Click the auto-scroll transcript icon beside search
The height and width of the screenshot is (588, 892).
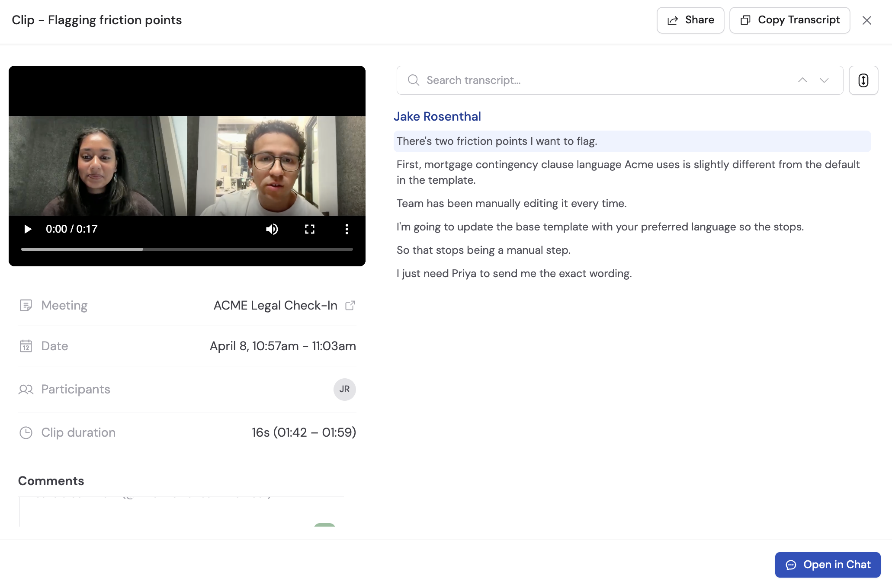(x=863, y=80)
